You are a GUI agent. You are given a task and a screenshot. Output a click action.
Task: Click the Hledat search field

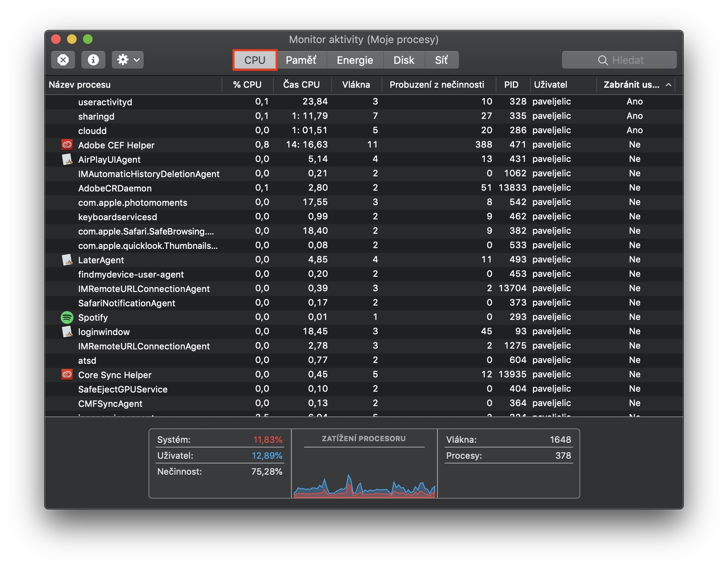619,60
